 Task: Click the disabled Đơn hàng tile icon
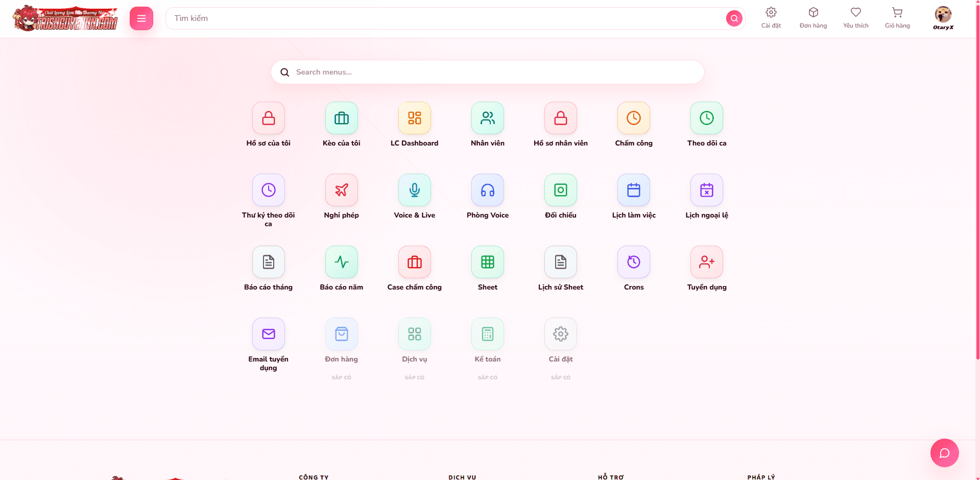click(342, 334)
